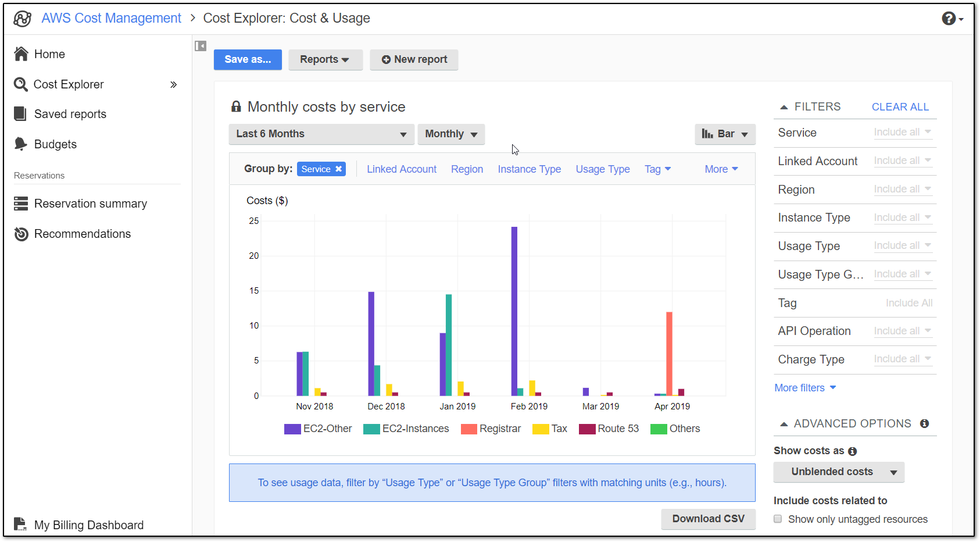Open the Charge Type filter dropdown
This screenshot has height=542, width=980.
[903, 359]
